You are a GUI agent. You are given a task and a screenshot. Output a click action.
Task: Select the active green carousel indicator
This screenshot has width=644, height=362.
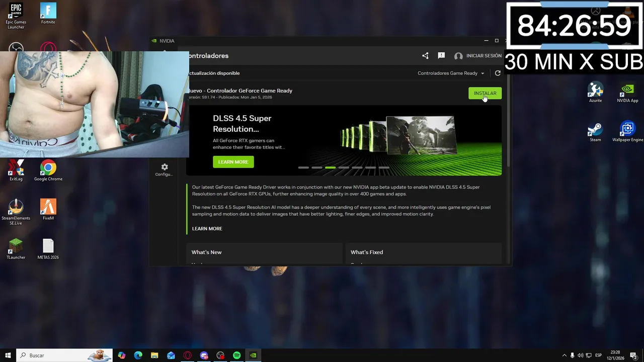(x=330, y=167)
